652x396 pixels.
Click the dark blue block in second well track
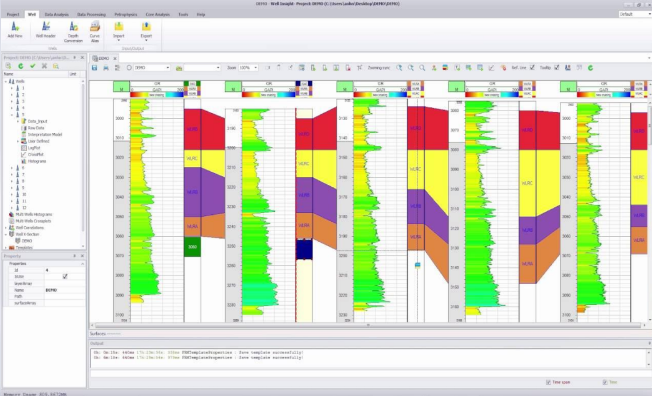click(304, 250)
